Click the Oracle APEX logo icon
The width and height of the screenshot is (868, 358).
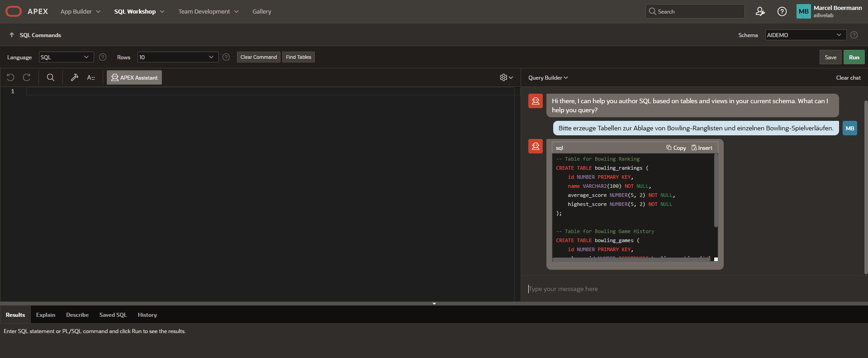click(14, 11)
